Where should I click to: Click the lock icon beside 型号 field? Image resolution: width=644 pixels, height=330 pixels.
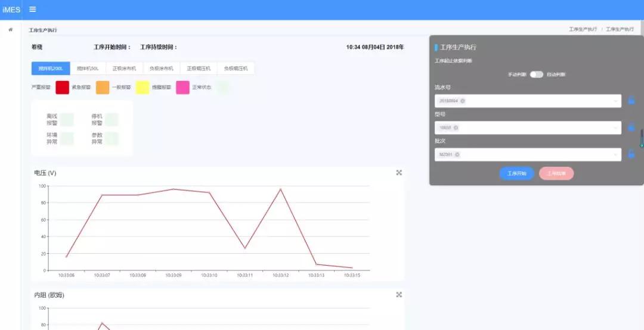(631, 127)
